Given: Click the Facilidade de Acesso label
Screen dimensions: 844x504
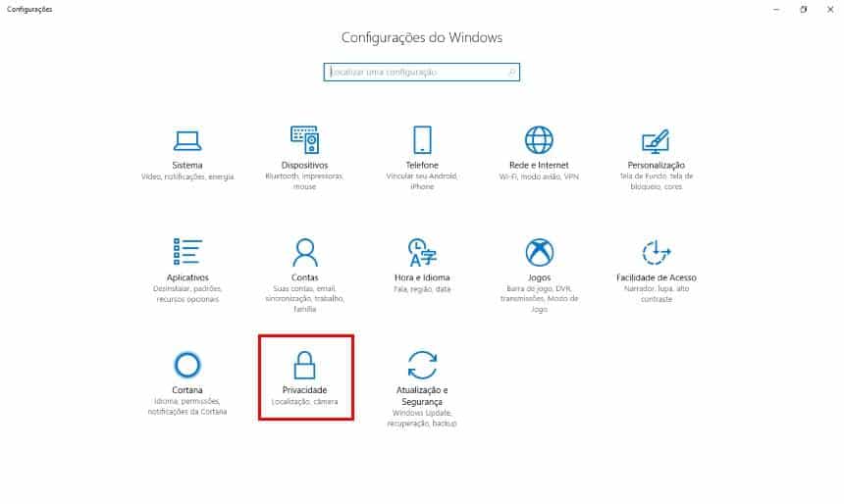Looking at the screenshot, I should 657,277.
